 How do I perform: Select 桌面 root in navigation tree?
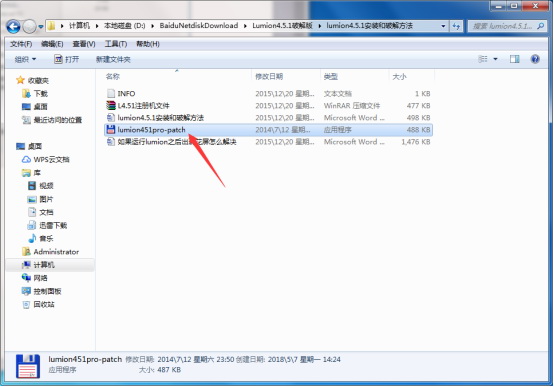pyautogui.click(x=35, y=146)
